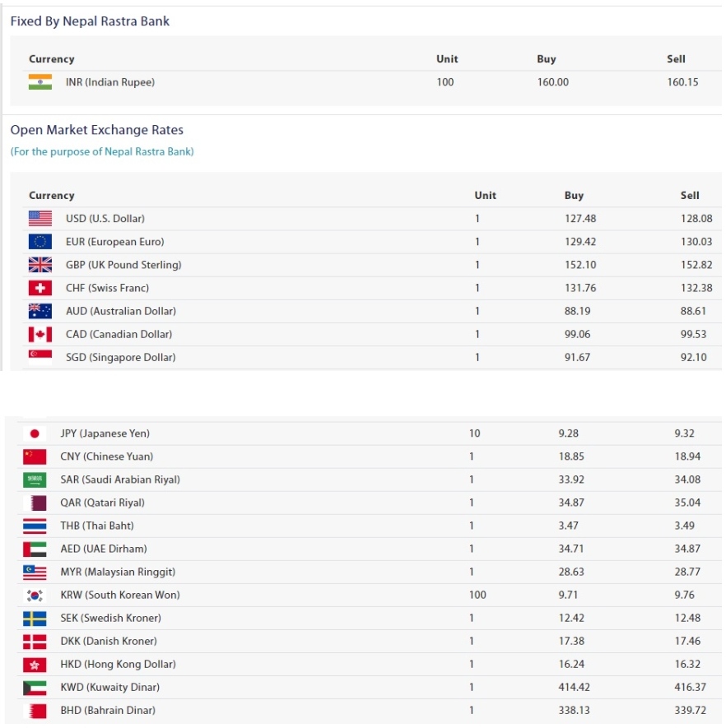Click the Bahrain flag icon

click(x=35, y=711)
